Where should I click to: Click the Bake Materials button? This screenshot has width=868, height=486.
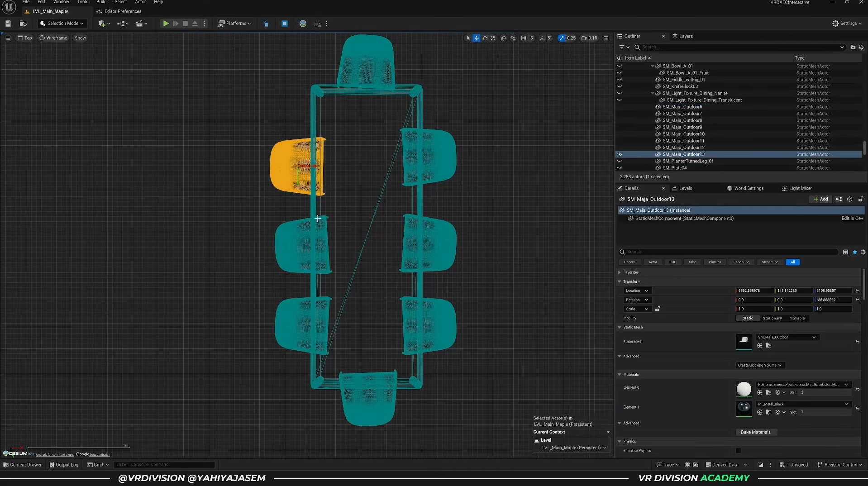tap(755, 432)
